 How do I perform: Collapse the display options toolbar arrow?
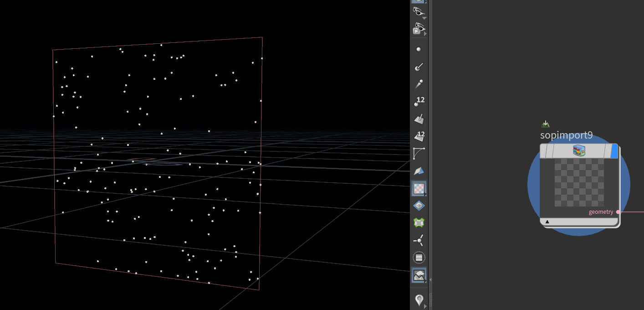point(430,279)
